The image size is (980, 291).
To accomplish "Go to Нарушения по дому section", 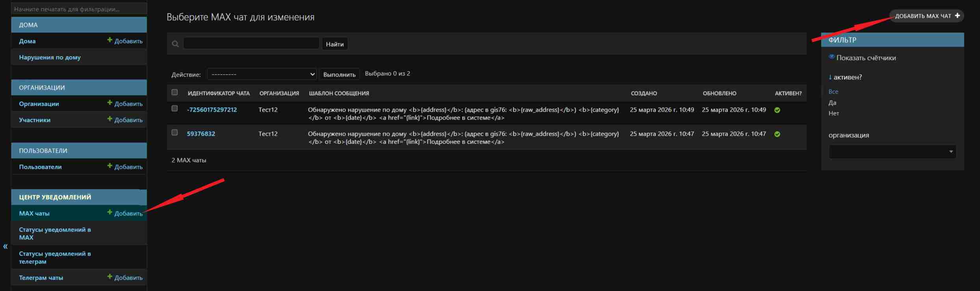I will point(50,57).
